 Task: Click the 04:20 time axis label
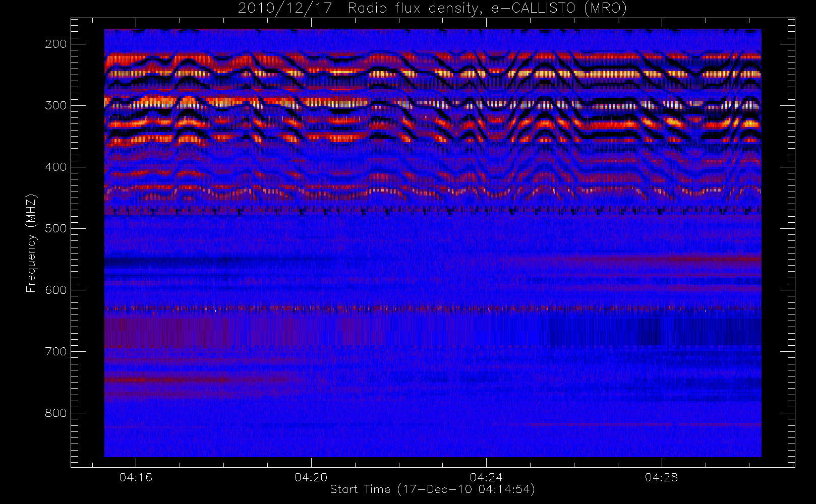(311, 477)
